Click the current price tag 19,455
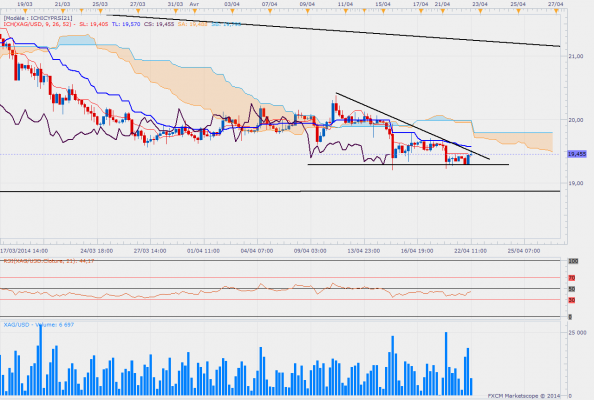594x400 pixels. pos(577,154)
